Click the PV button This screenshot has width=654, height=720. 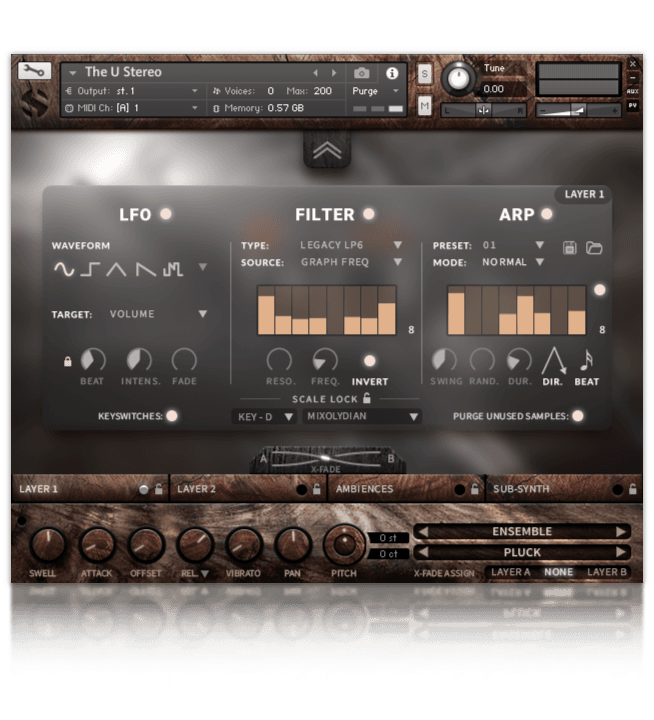point(632,106)
